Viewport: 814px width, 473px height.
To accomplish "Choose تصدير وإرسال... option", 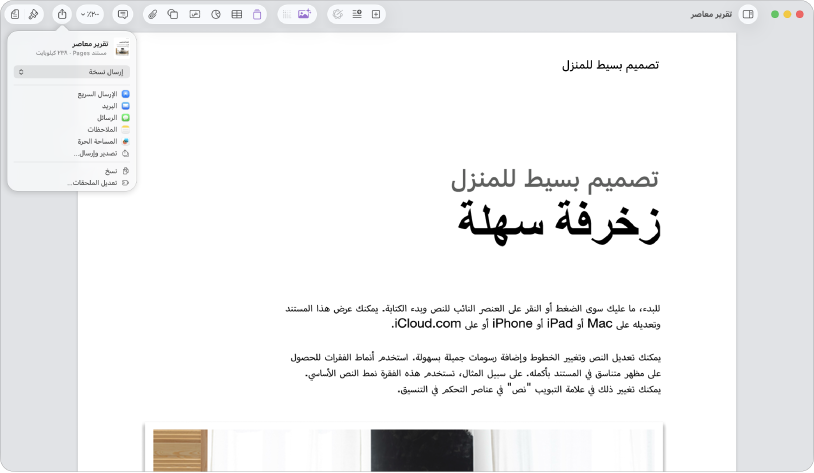I will click(101, 153).
